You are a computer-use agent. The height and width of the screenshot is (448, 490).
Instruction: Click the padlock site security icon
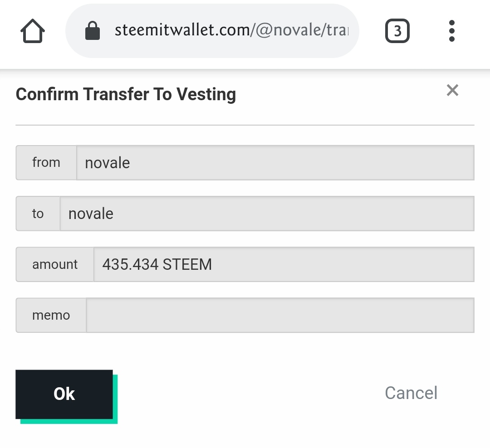pyautogui.click(x=93, y=31)
